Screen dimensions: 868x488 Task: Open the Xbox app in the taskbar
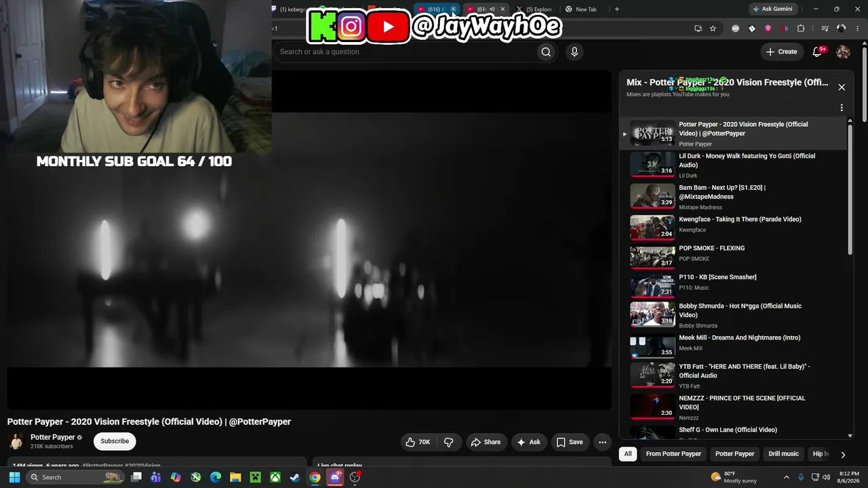(275, 477)
